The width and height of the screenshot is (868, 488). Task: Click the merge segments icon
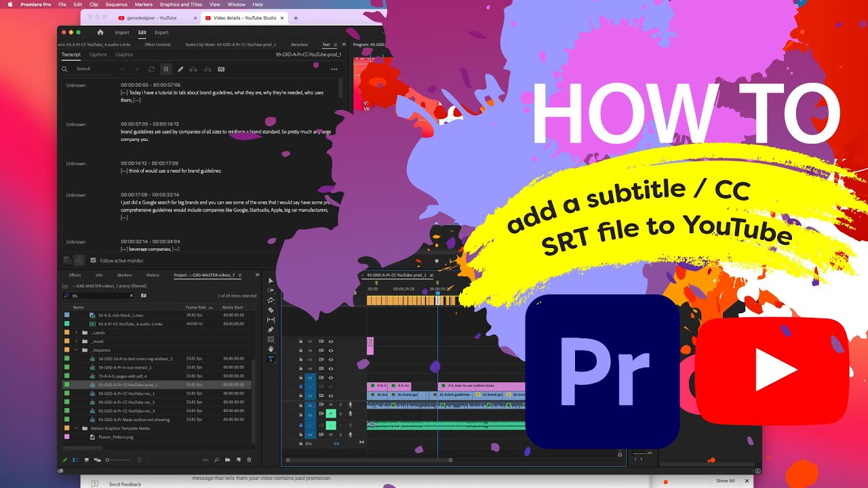(193, 69)
